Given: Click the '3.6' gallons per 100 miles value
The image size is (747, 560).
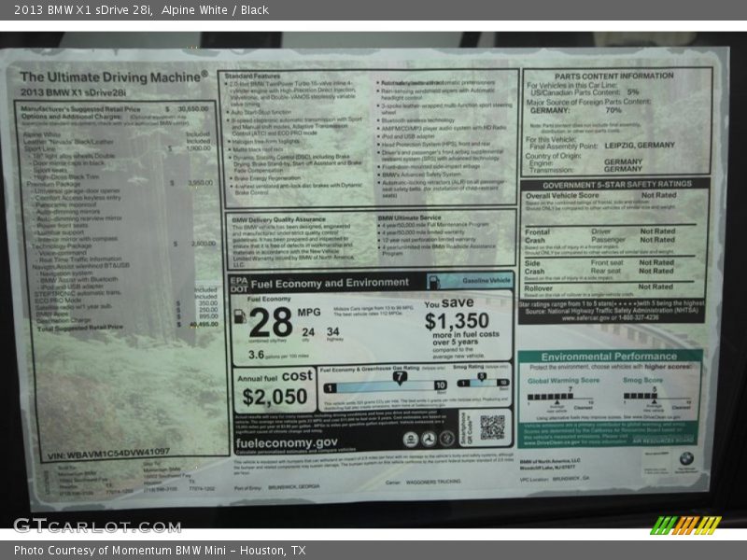Looking at the screenshot, I should (x=256, y=355).
